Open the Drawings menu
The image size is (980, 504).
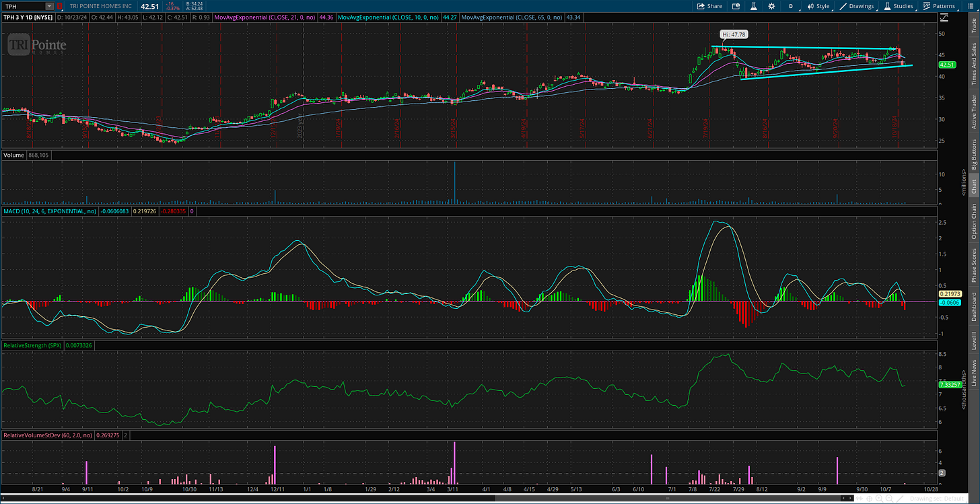(x=857, y=6)
